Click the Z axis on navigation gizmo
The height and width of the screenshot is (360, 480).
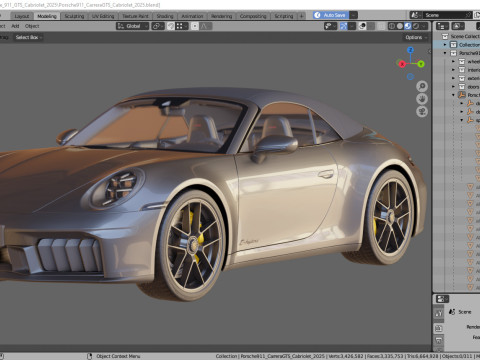pos(410,50)
